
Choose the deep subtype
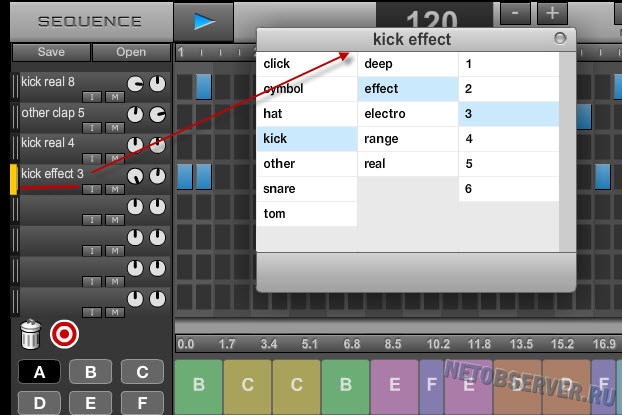(x=408, y=64)
